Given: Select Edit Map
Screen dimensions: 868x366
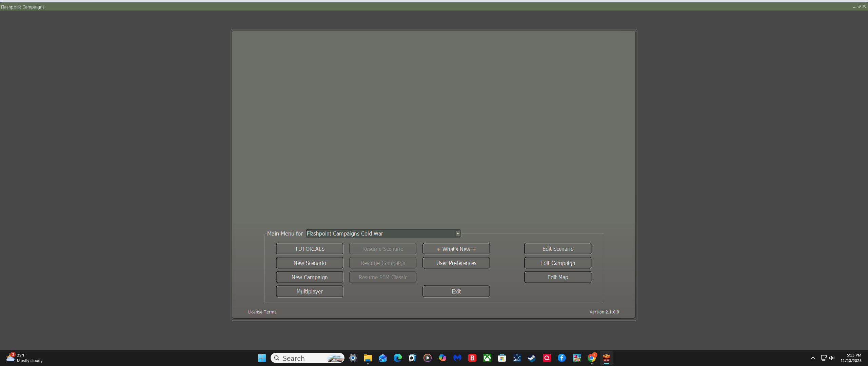Looking at the screenshot, I should coord(557,277).
